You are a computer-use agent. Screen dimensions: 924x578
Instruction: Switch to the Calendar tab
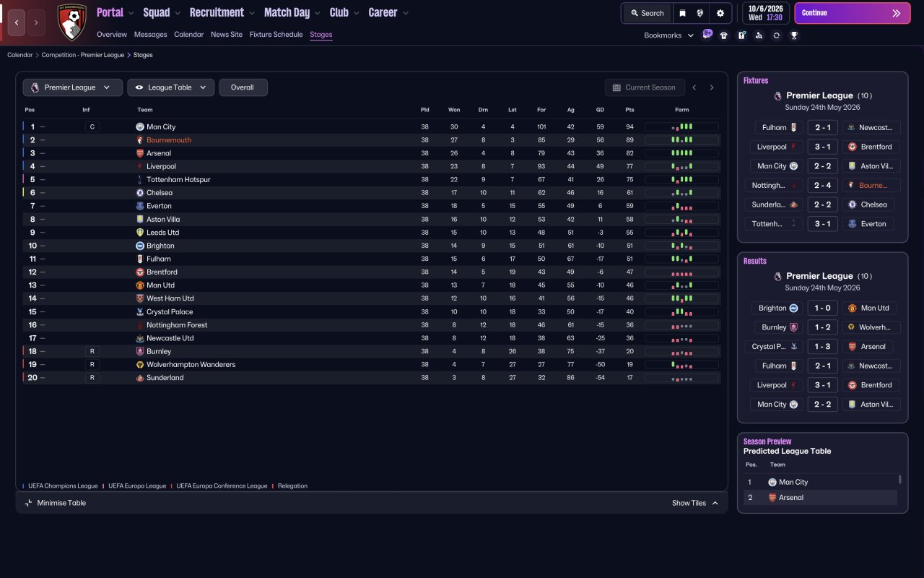point(189,35)
